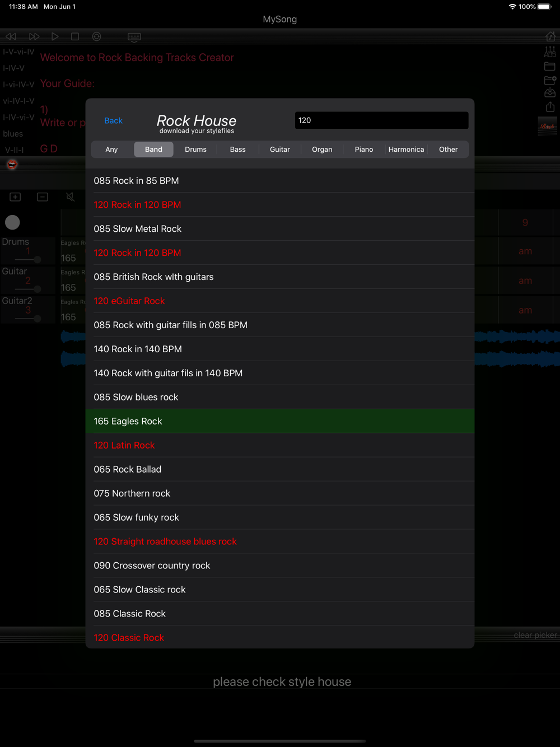The width and height of the screenshot is (560, 747).
Task: Click the clear picker button
Action: click(535, 635)
